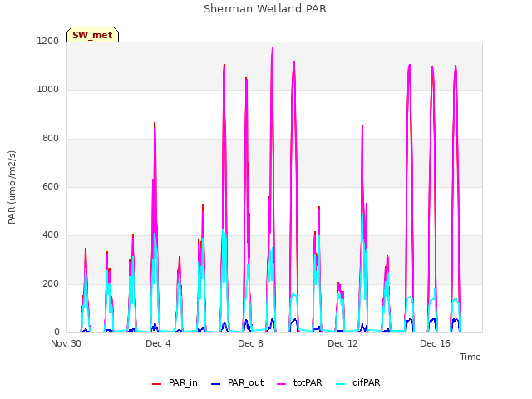Click the '1000' y-axis tick label
This screenshot has height=399, width=532.
point(48,90)
